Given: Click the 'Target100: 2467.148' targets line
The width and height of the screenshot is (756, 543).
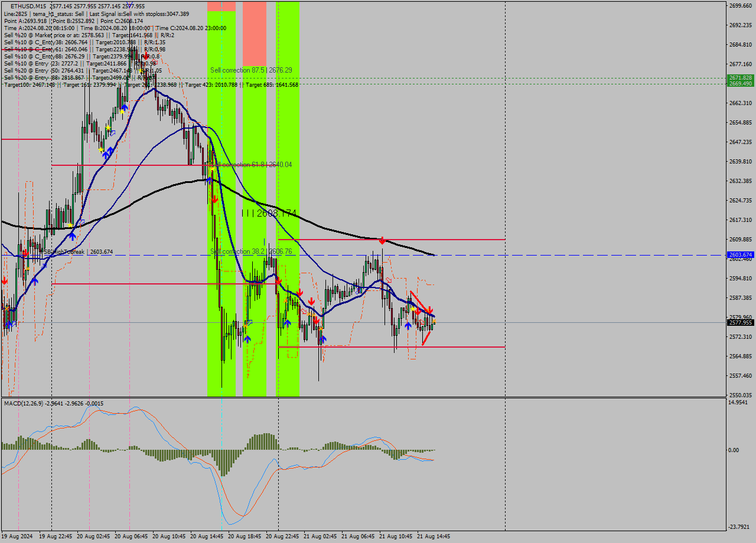Looking at the screenshot, I should point(151,84).
